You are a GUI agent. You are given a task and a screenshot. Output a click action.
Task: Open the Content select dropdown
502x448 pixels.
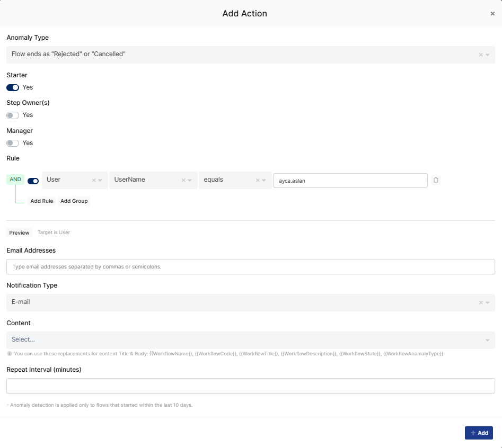251,340
